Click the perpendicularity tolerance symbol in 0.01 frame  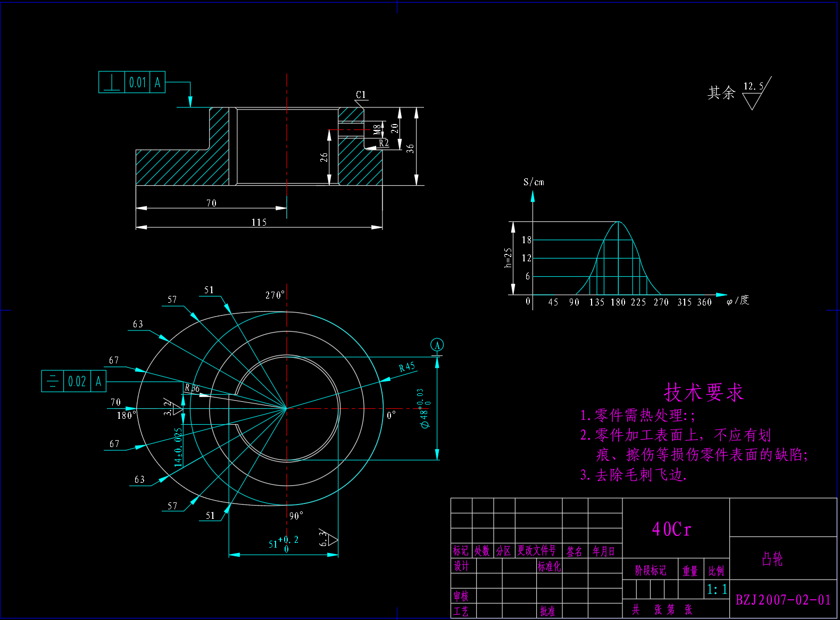tap(111, 82)
